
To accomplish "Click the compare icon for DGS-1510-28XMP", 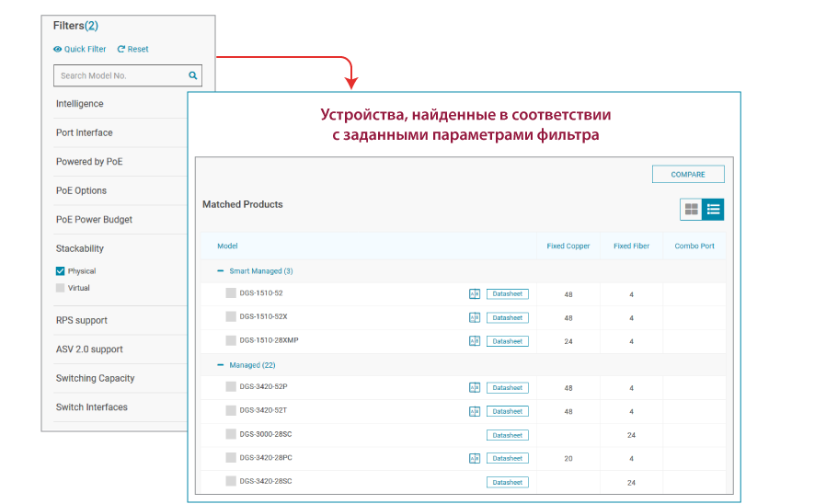I will coord(475,341).
